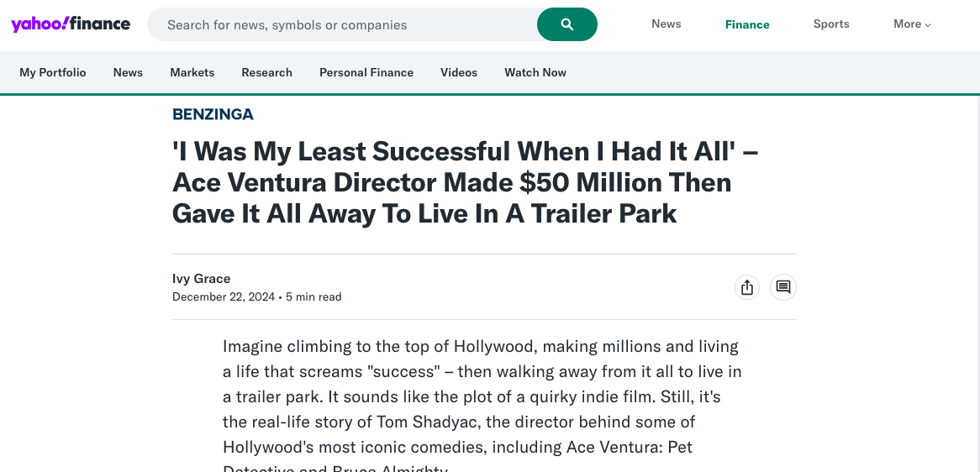Go to Yahoo Finance logo home

click(x=71, y=24)
